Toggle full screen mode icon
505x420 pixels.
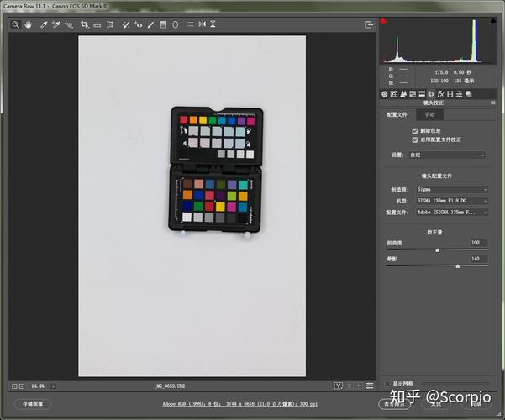click(x=367, y=25)
